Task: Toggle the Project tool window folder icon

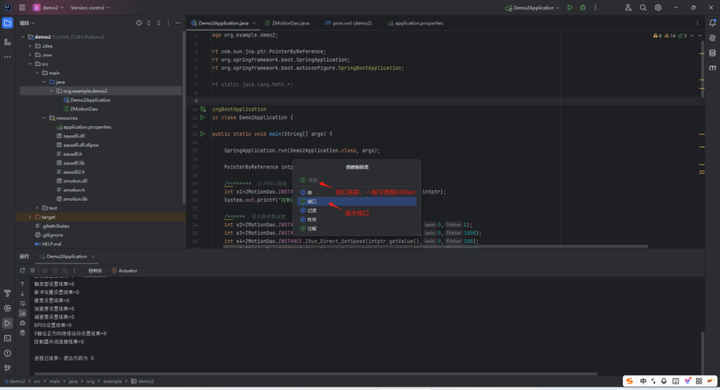Action: 7,23
